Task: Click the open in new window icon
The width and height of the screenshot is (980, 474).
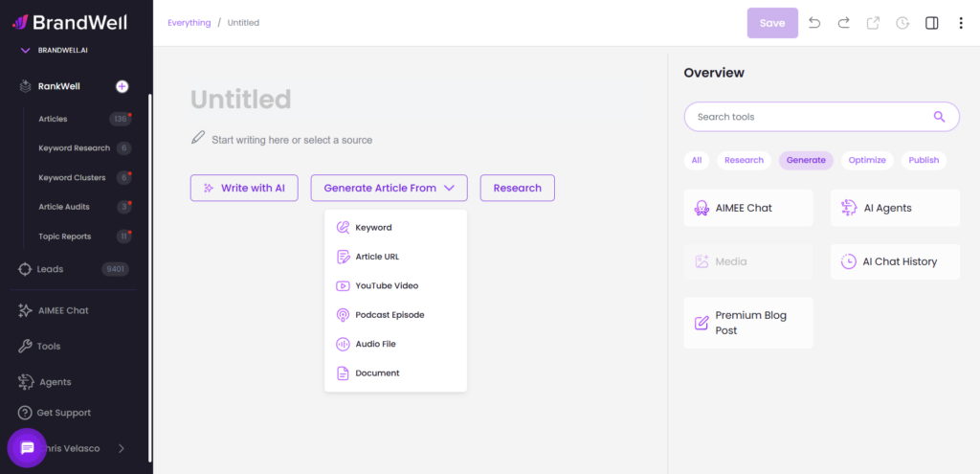Action: coord(873,23)
